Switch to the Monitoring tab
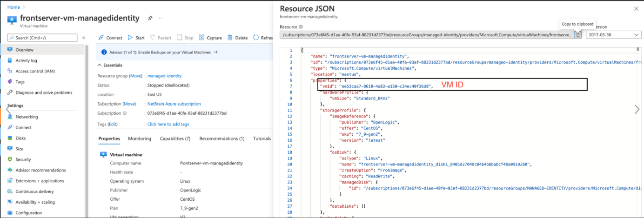Image resolution: width=644 pixels, height=218 pixels. click(140, 139)
